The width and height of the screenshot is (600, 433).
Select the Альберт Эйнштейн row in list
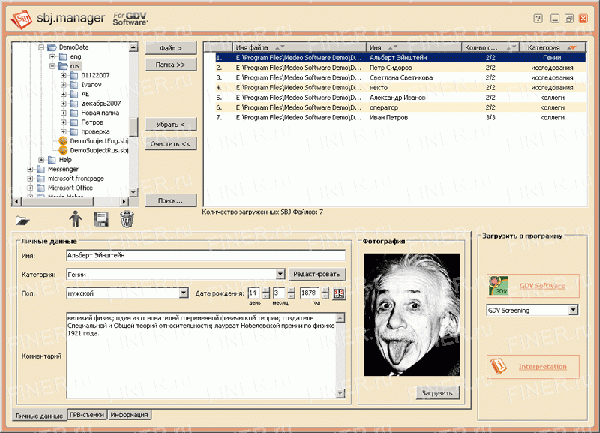(401, 57)
